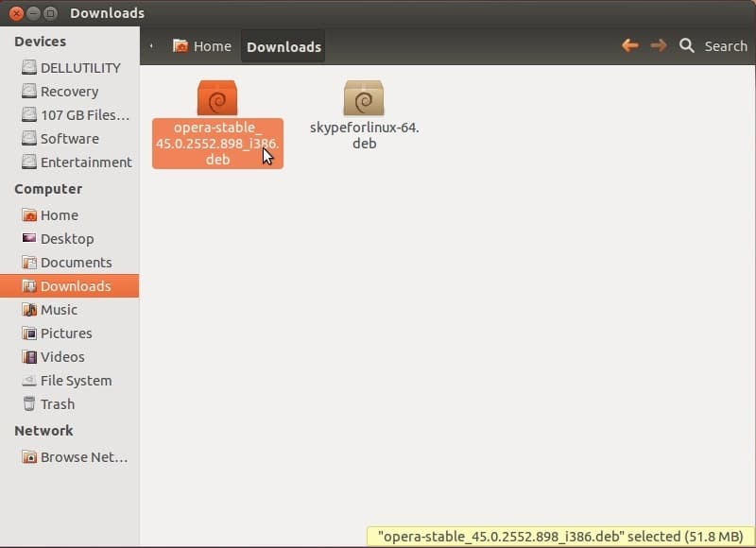Click the Home folder icon in path bar
The height and width of the screenshot is (548, 756).
coord(180,45)
